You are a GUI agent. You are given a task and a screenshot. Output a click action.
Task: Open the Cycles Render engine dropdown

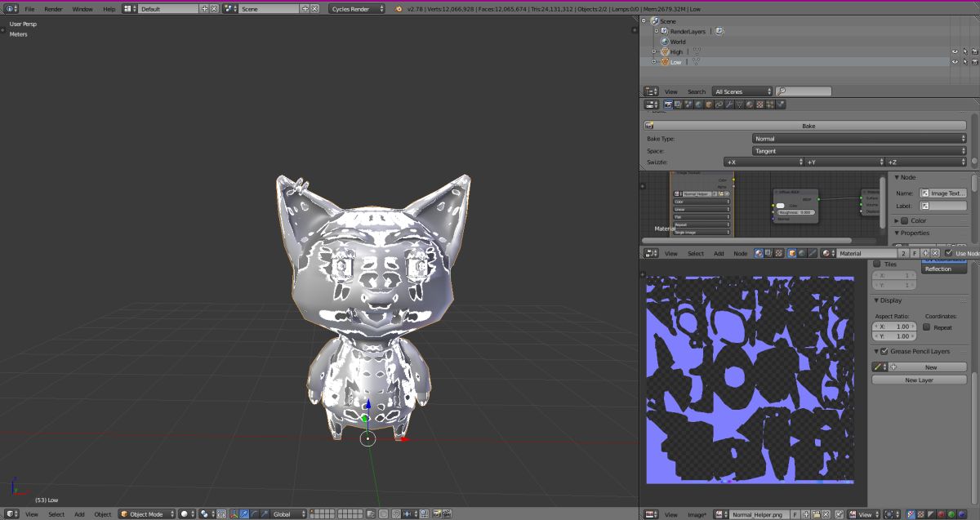coord(358,8)
